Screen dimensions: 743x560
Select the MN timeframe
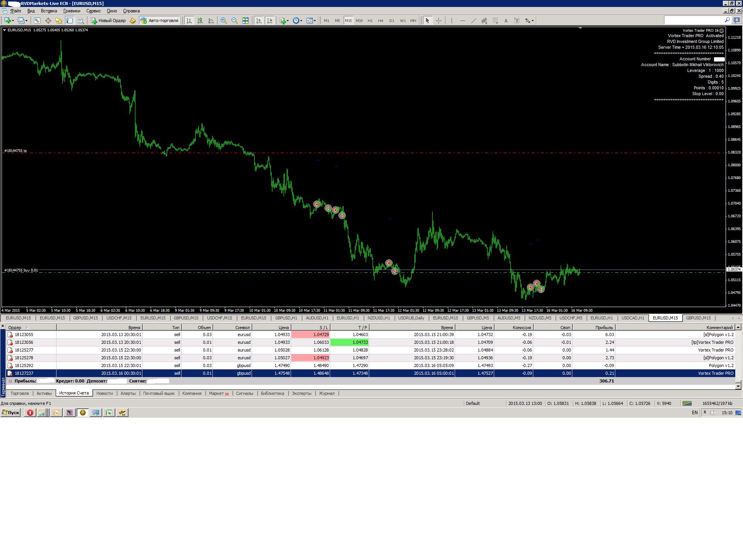point(413,21)
